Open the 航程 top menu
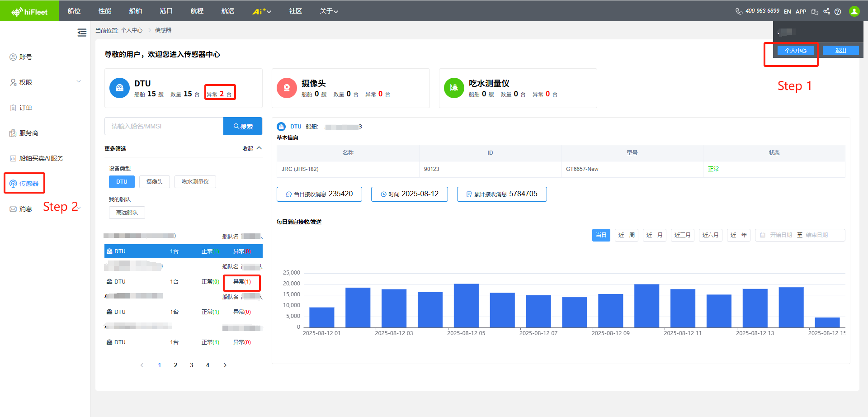The width and height of the screenshot is (868, 417). point(197,11)
